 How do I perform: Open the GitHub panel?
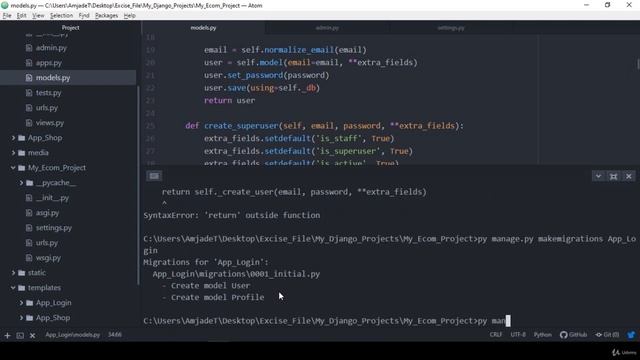tap(573, 335)
